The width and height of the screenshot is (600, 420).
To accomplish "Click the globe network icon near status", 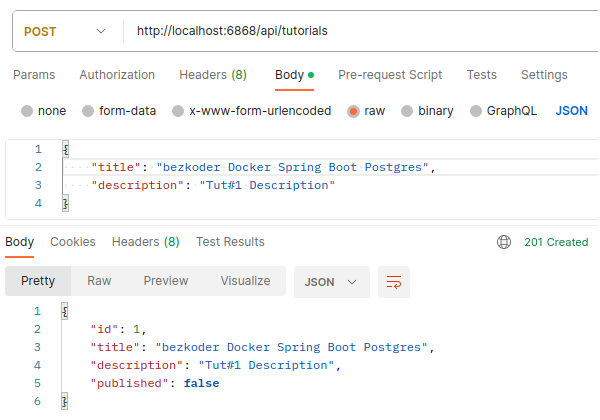I will click(504, 242).
